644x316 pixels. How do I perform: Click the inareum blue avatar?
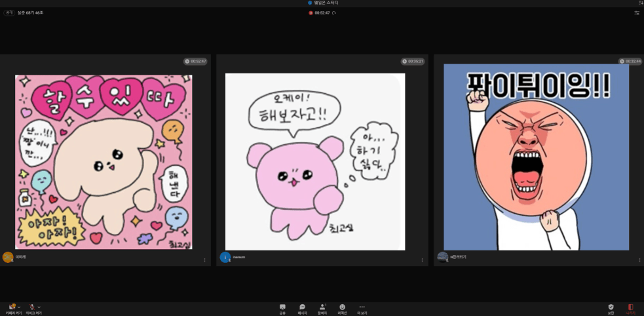coord(225,257)
